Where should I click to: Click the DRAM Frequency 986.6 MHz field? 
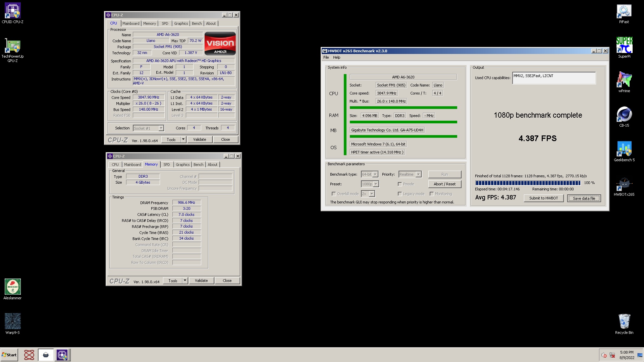(x=186, y=202)
